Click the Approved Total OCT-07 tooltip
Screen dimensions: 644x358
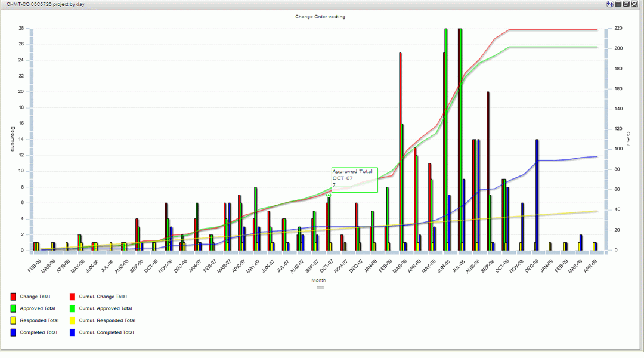pos(354,180)
